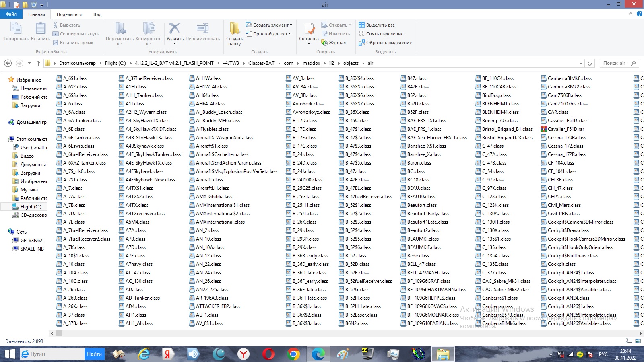
Task: Open the Переместить в dropdown
Action: tap(120, 34)
